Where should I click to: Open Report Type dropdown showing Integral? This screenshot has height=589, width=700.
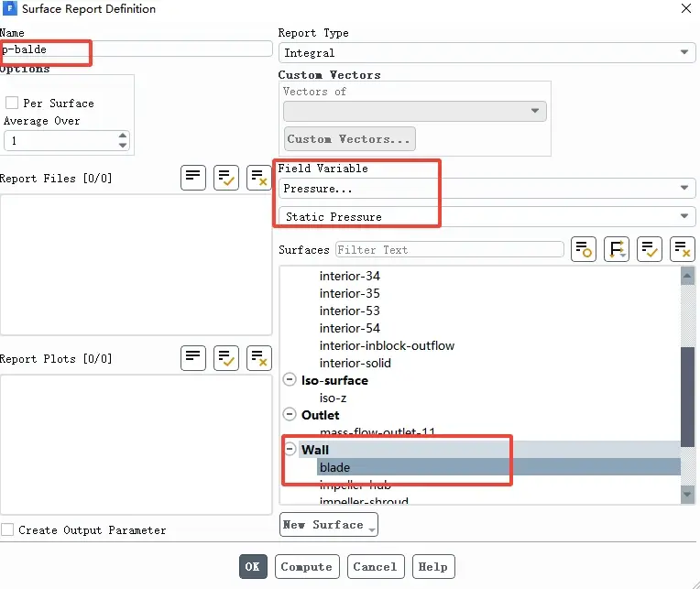[x=487, y=52]
